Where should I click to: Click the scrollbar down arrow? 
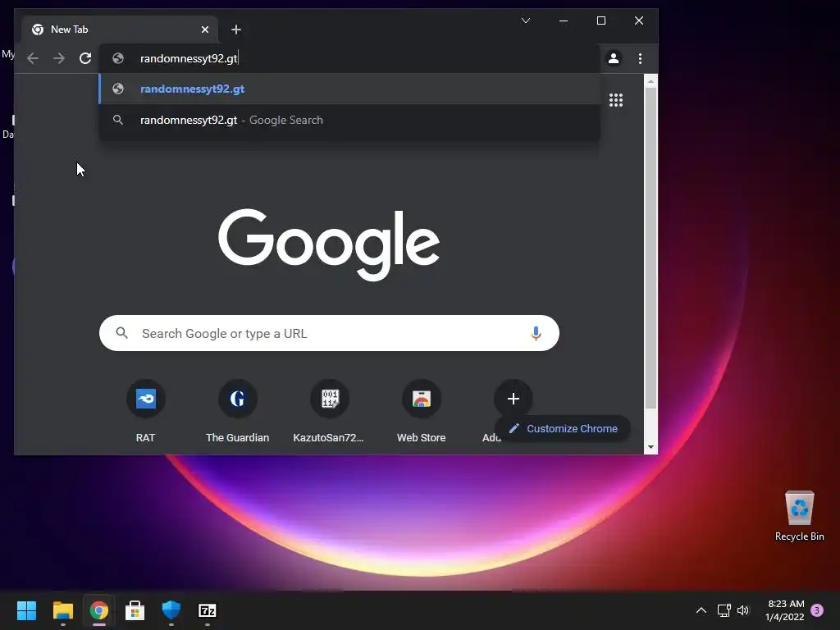coord(651,447)
